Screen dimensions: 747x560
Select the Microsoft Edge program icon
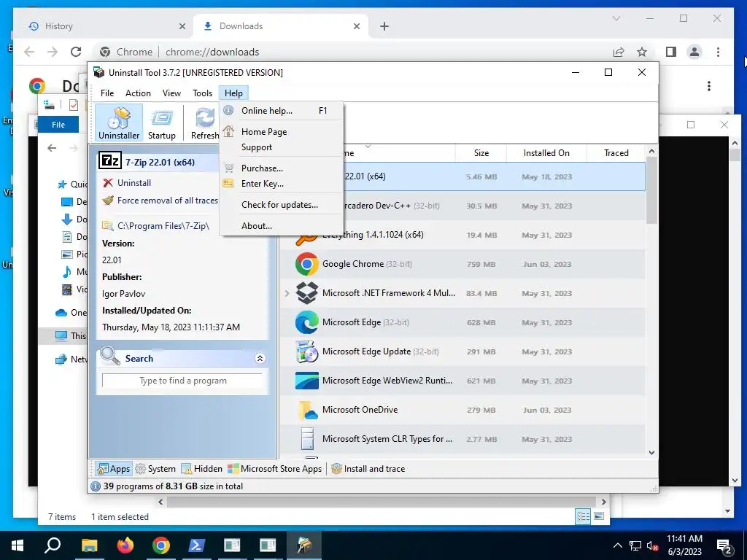(x=307, y=322)
